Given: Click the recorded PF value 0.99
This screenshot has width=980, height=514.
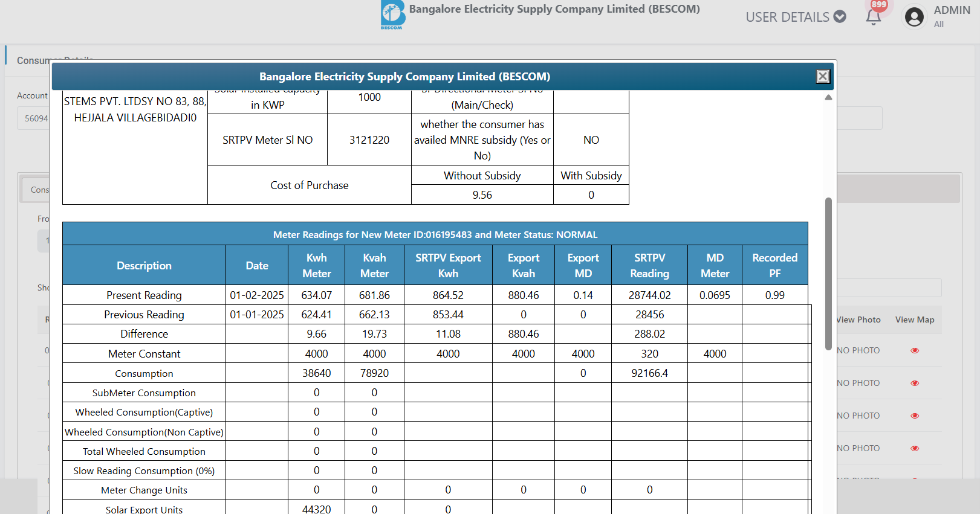Looking at the screenshot, I should pyautogui.click(x=775, y=295).
